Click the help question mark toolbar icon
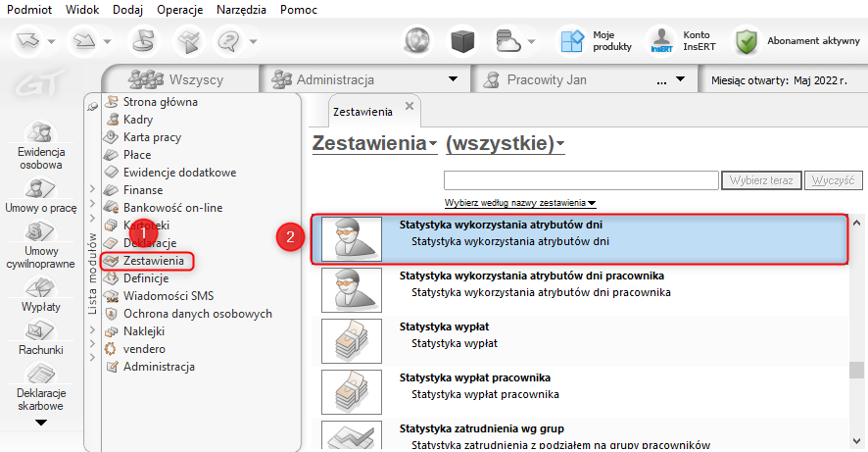Screen dimensions: 868x452 tap(229, 41)
